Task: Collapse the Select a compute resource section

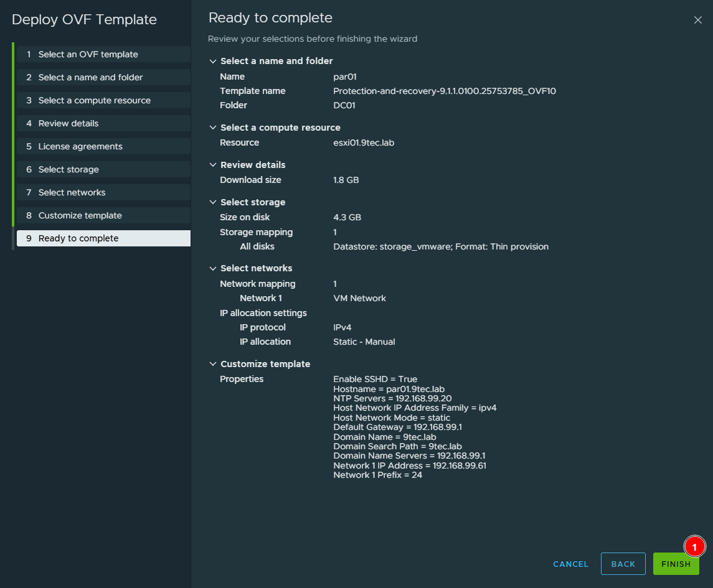Action: click(x=212, y=128)
